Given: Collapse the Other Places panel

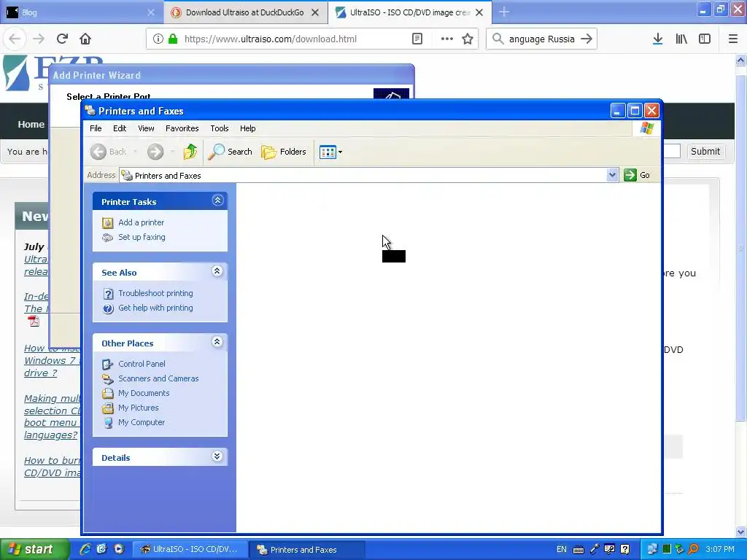Looking at the screenshot, I should pos(217,342).
